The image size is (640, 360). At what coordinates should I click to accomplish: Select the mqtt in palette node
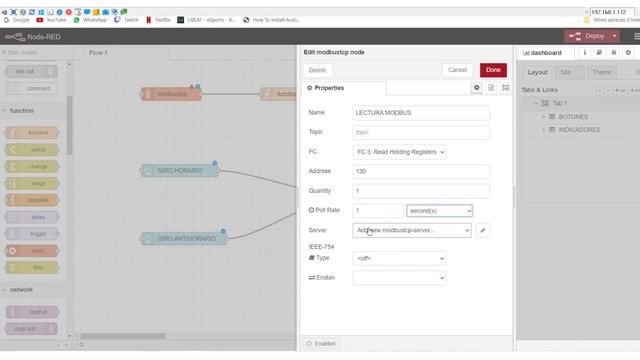32,312
